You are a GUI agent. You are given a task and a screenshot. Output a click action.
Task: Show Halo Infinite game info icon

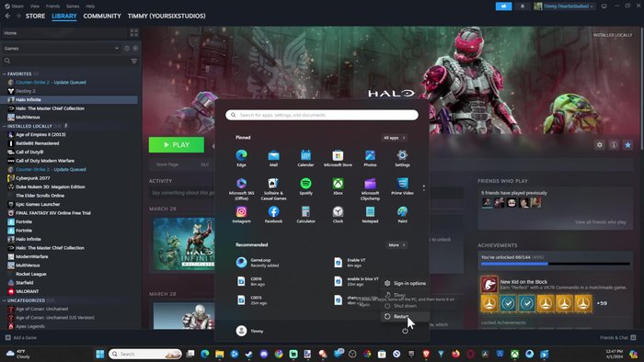(614, 145)
